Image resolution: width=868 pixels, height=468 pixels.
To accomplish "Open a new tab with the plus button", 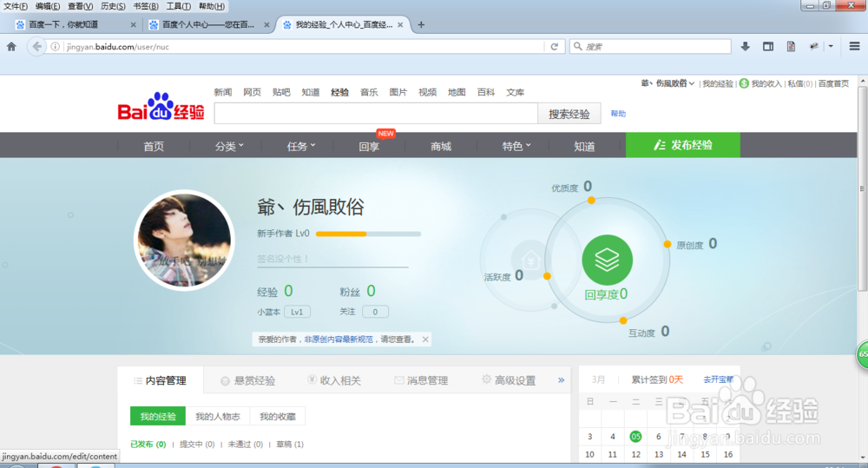I will (x=421, y=24).
